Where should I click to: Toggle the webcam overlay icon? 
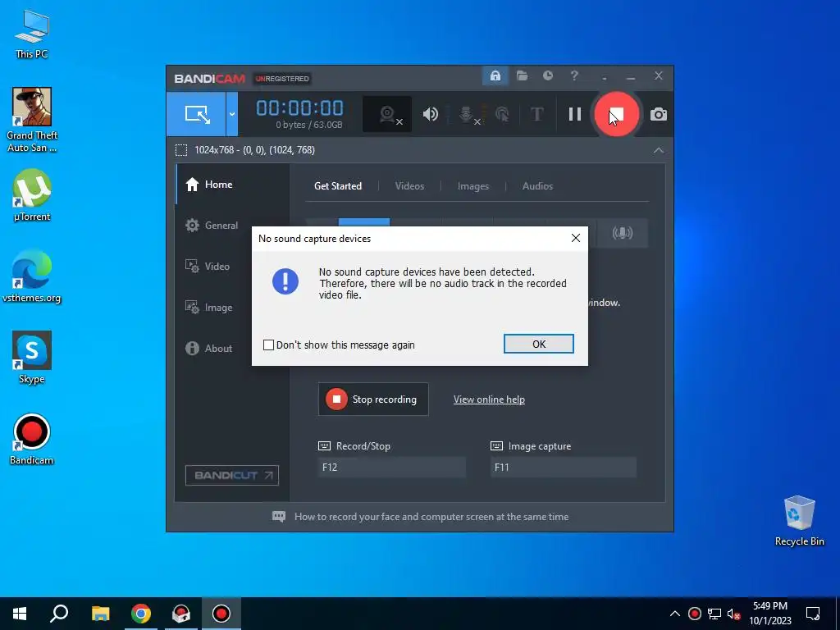pos(388,114)
